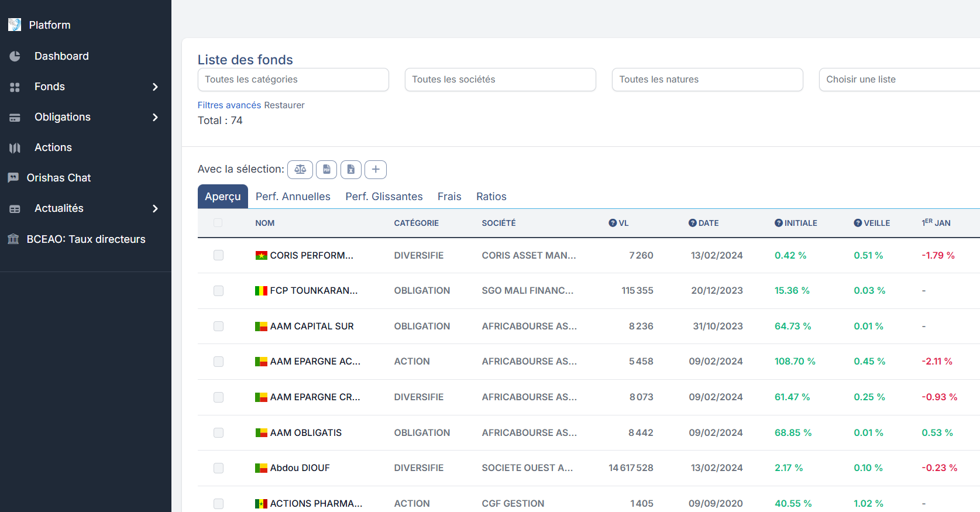The height and width of the screenshot is (512, 980).
Task: Open BCEAO: Taux directeurs page
Action: [85, 239]
